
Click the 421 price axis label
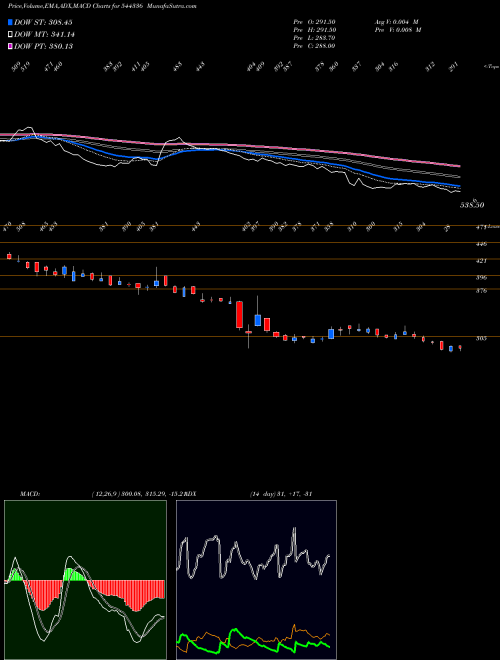coord(482,261)
